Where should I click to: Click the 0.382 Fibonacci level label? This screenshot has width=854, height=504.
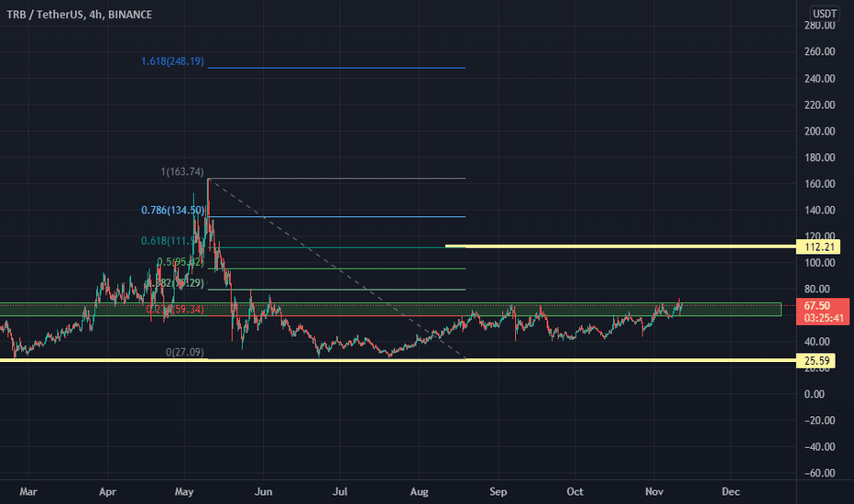click(x=174, y=283)
